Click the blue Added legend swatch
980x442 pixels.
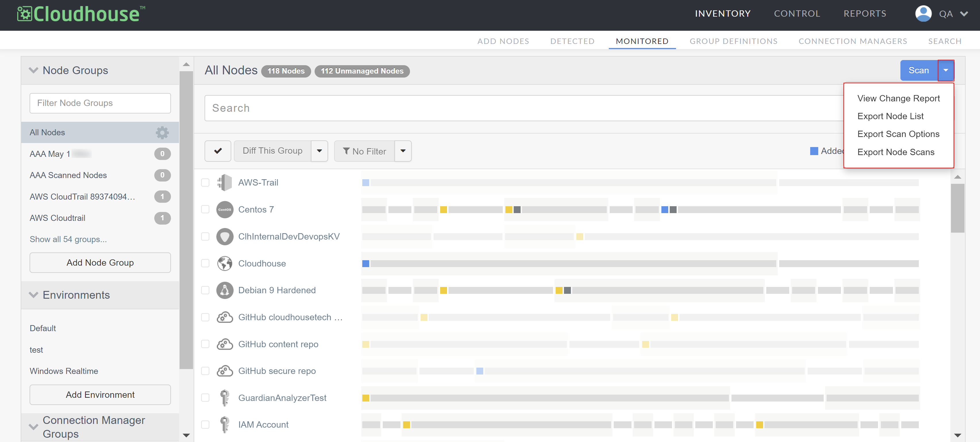click(x=814, y=151)
